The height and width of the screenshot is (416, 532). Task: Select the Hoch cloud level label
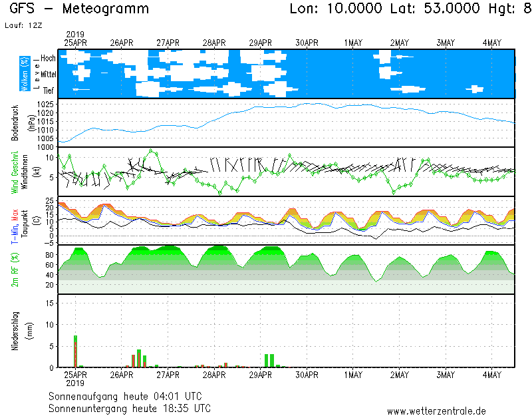(x=48, y=59)
